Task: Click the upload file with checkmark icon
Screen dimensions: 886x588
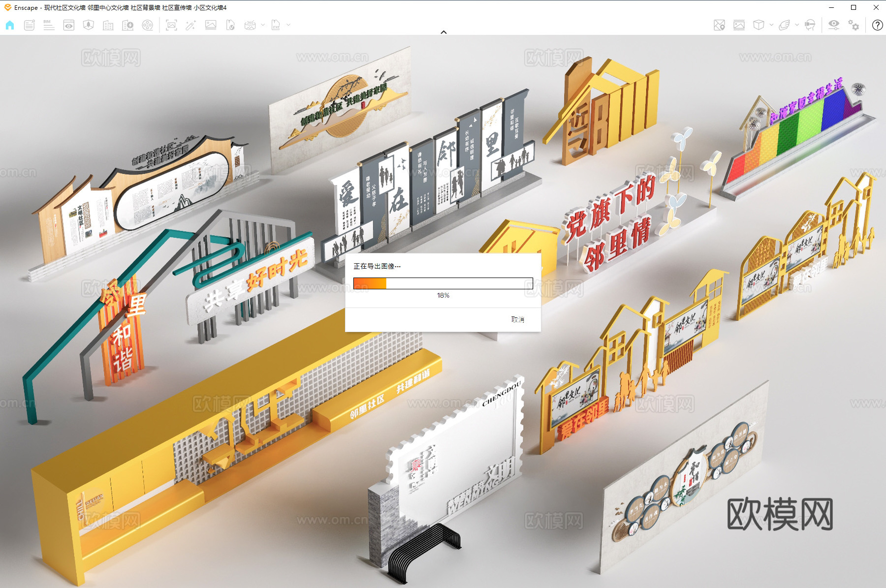Action: (x=230, y=25)
